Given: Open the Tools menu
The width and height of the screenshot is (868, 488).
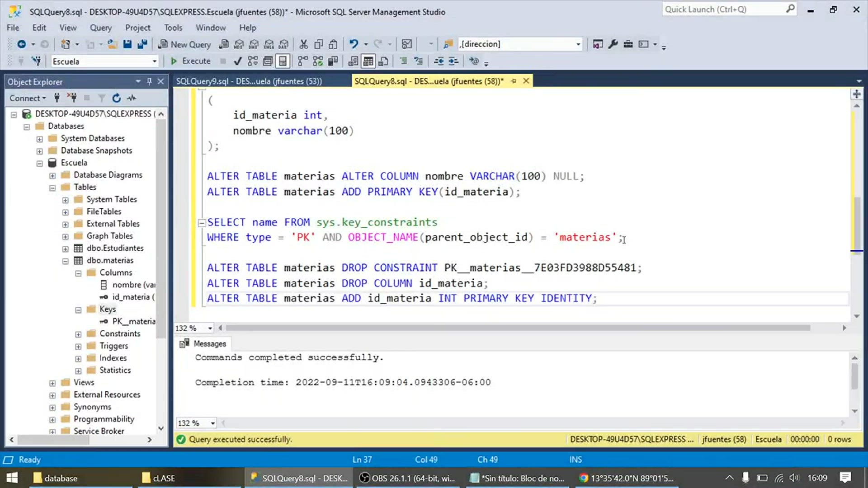Looking at the screenshot, I should coord(173,28).
